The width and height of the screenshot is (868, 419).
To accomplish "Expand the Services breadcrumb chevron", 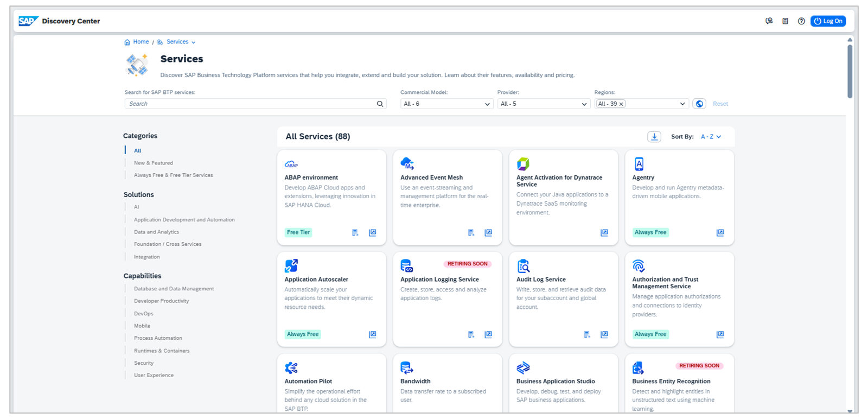I will [194, 42].
